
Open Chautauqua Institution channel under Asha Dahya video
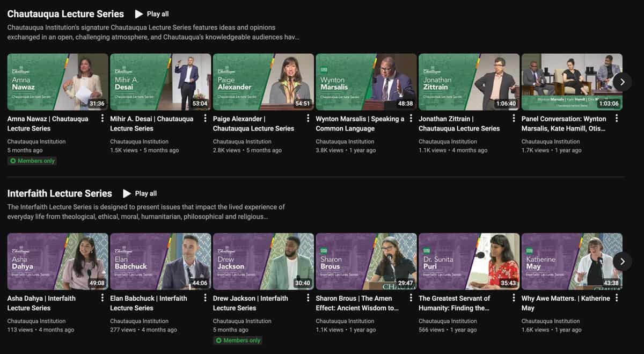pyautogui.click(x=36, y=321)
